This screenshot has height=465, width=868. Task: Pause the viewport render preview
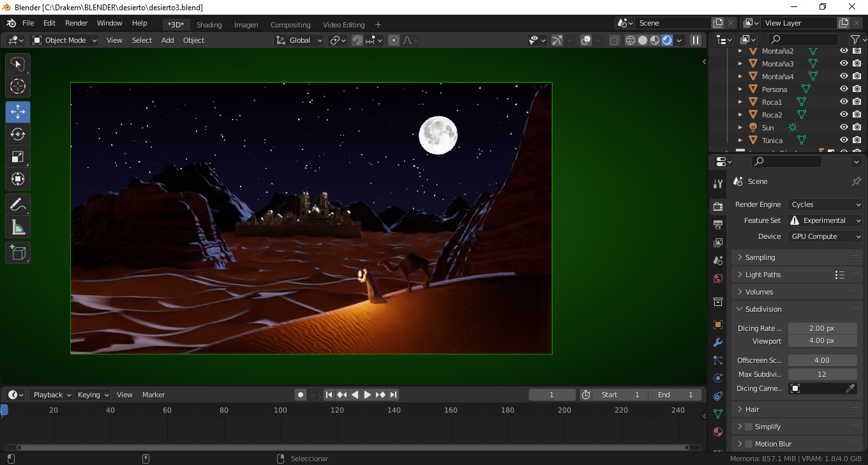click(696, 40)
